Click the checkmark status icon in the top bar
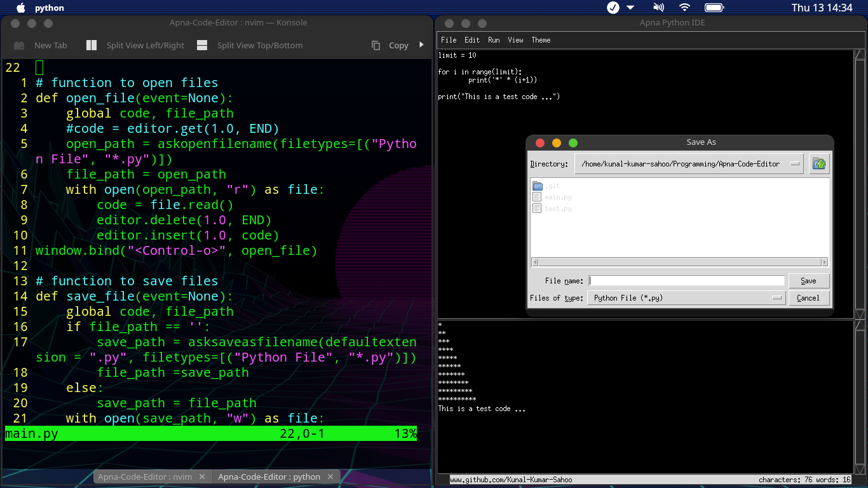The image size is (868, 488). click(613, 8)
